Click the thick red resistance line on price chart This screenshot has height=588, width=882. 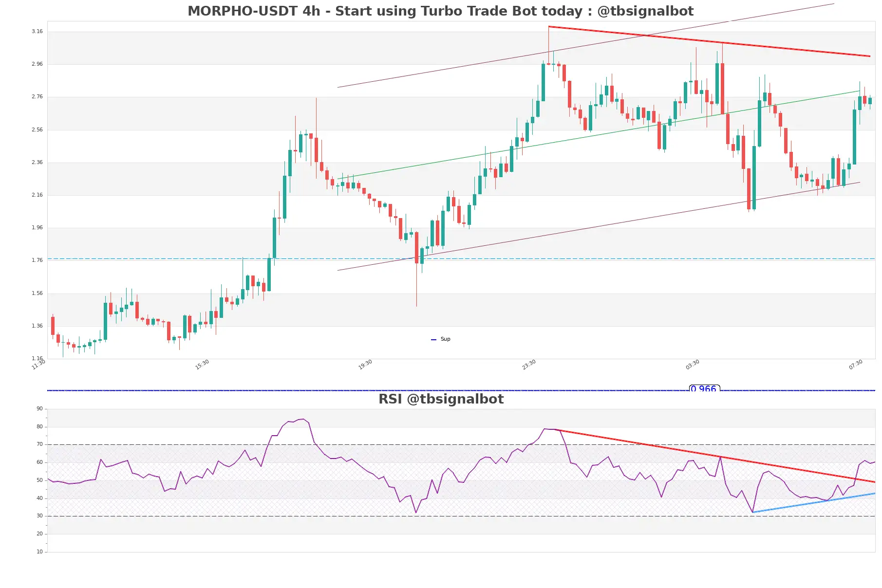(709, 41)
